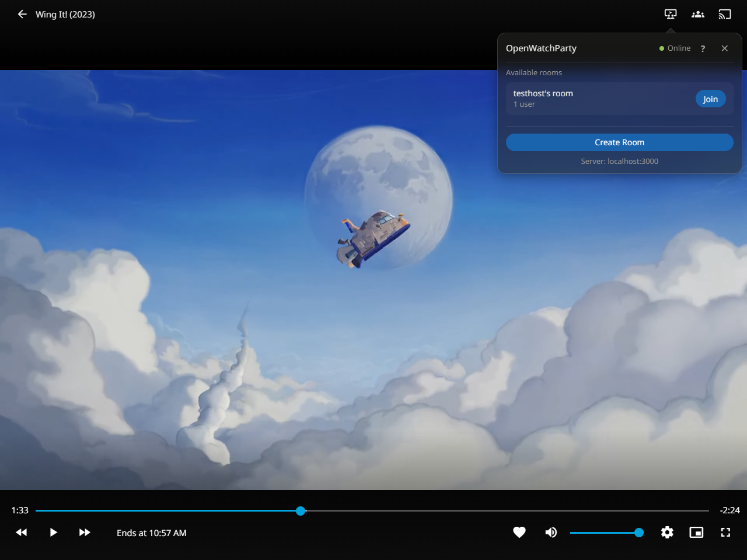
Task: Toggle fullscreen mode
Action: pos(725,532)
